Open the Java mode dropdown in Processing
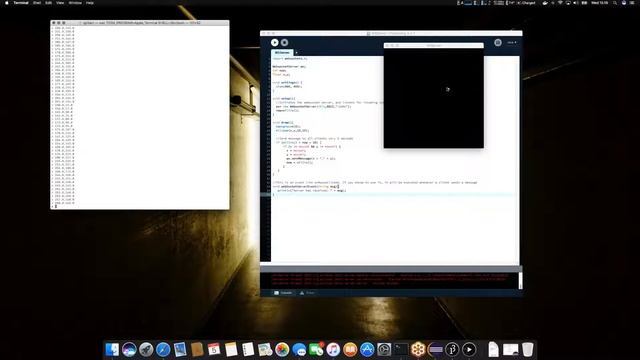 coord(511,42)
